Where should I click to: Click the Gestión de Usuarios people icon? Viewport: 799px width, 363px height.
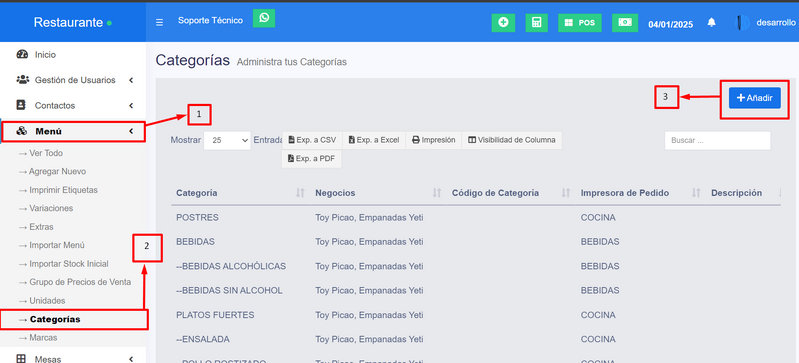point(22,80)
